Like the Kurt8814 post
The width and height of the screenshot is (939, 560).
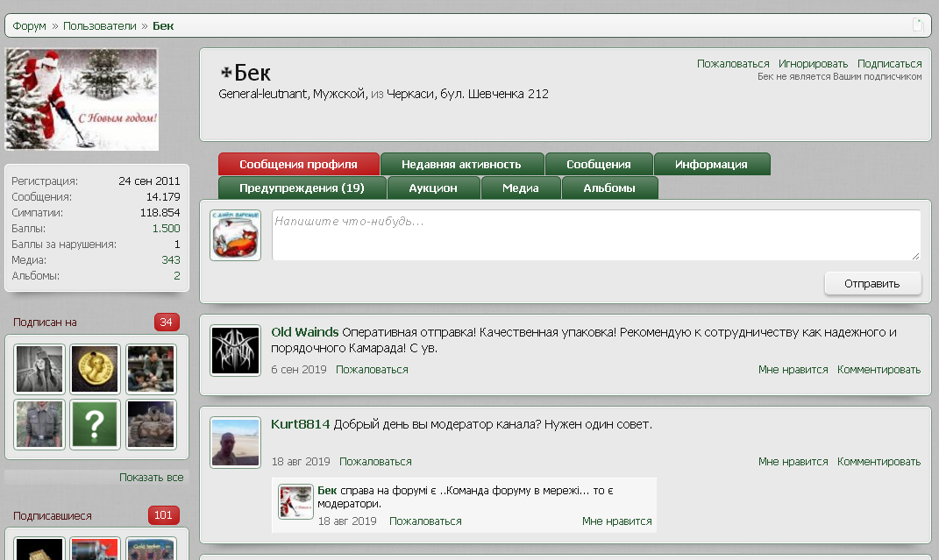click(x=793, y=461)
